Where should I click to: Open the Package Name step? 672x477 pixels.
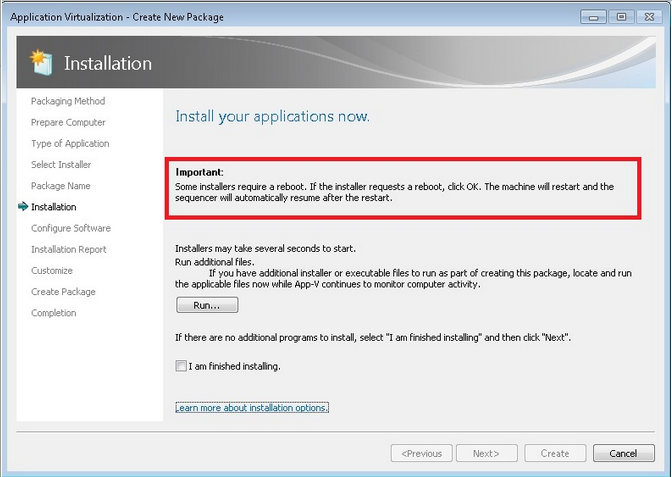coord(60,186)
